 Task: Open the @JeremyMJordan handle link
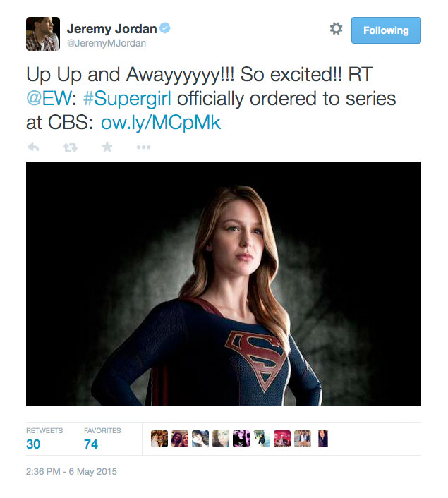[107, 43]
